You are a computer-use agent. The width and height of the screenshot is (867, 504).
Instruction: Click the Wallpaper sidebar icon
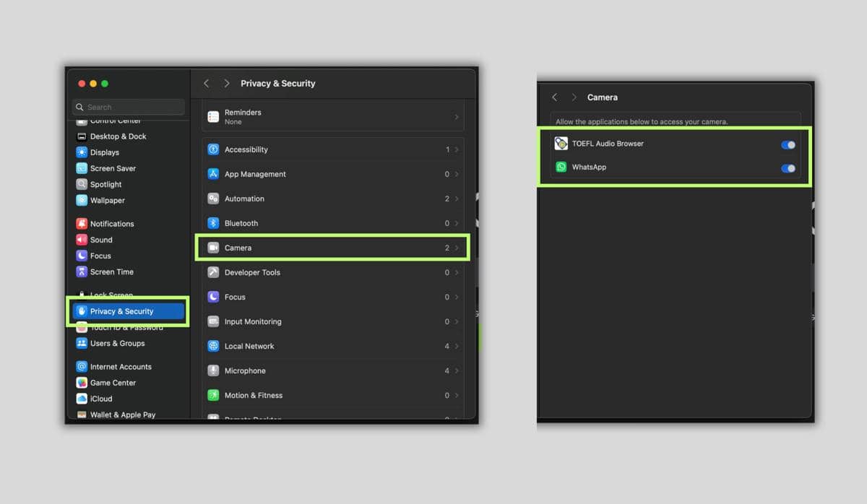(82, 200)
